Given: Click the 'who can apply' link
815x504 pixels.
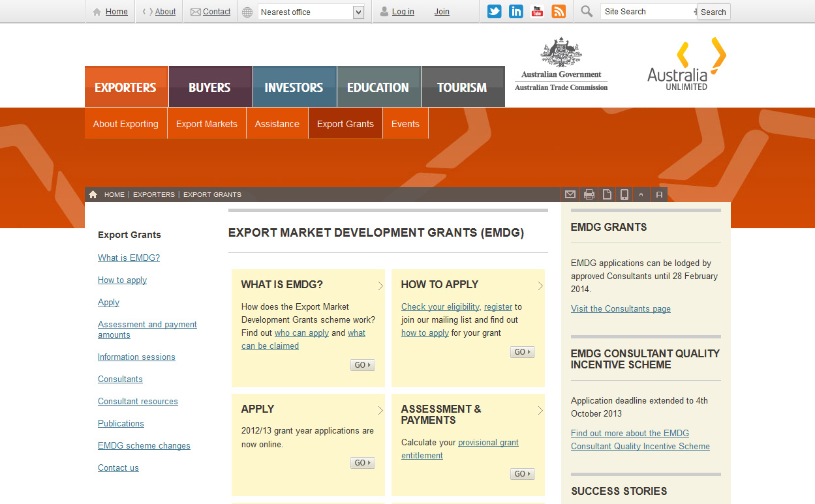Looking at the screenshot, I should [x=301, y=333].
